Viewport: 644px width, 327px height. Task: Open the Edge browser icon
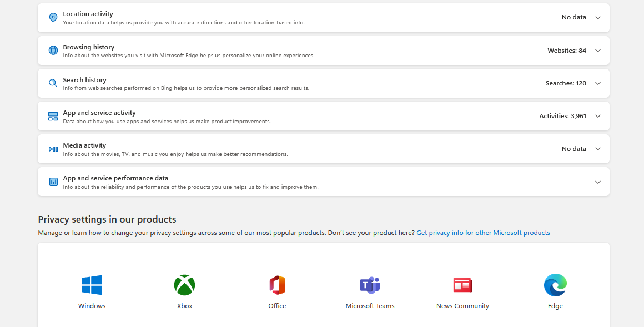click(555, 285)
